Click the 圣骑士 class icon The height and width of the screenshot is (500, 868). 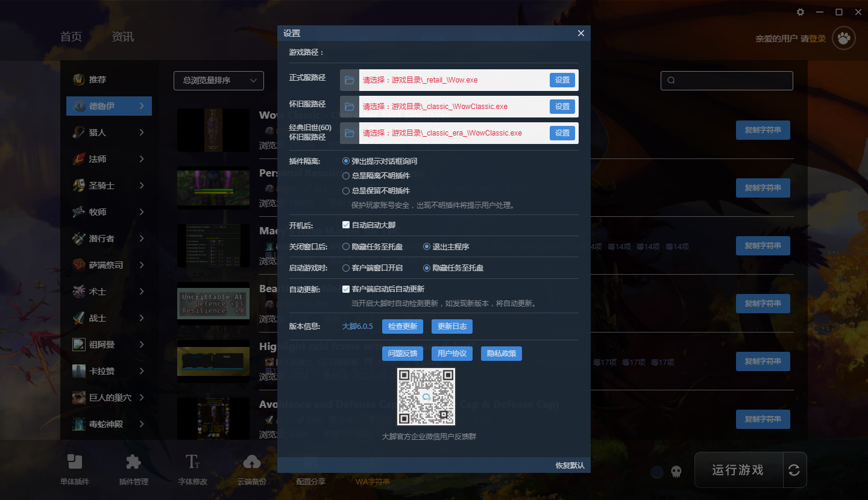point(78,186)
